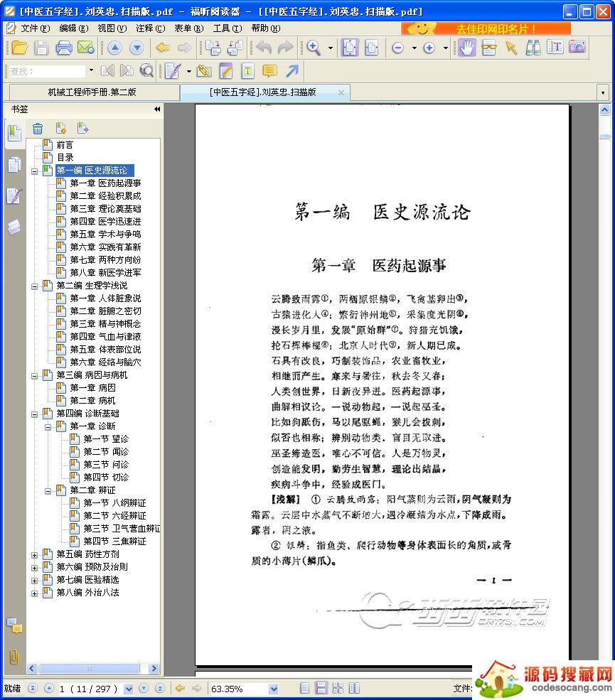Click the zoom in plus icon
615x700 pixels.
click(429, 48)
